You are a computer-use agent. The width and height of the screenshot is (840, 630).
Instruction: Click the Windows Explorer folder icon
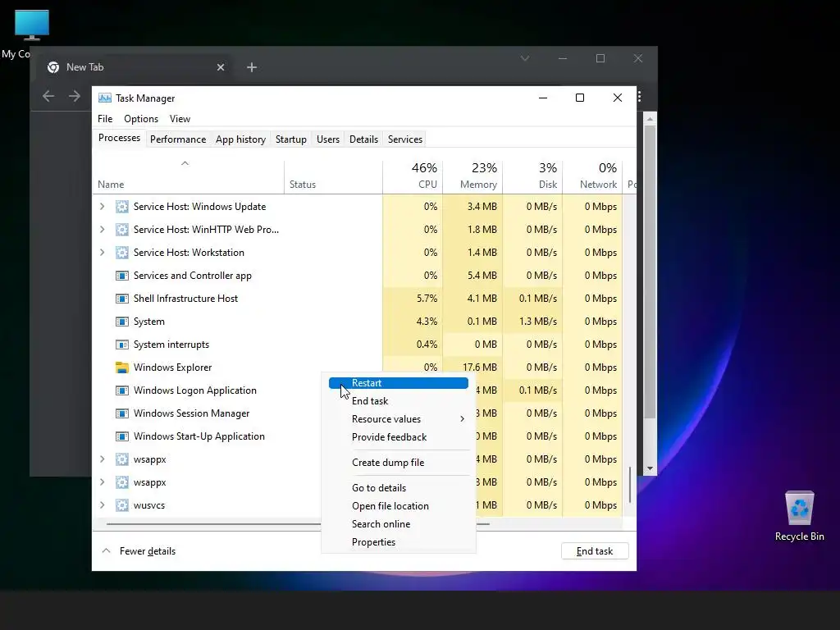122,367
